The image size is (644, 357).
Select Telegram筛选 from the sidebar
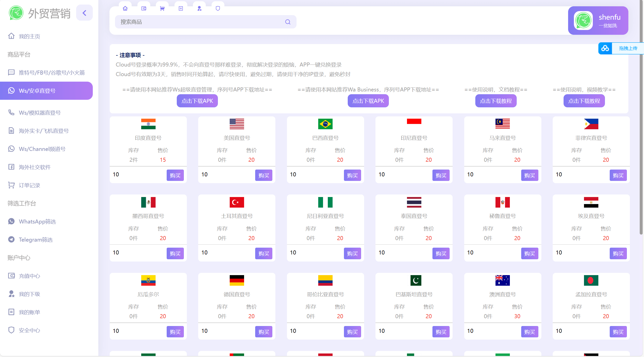click(36, 240)
